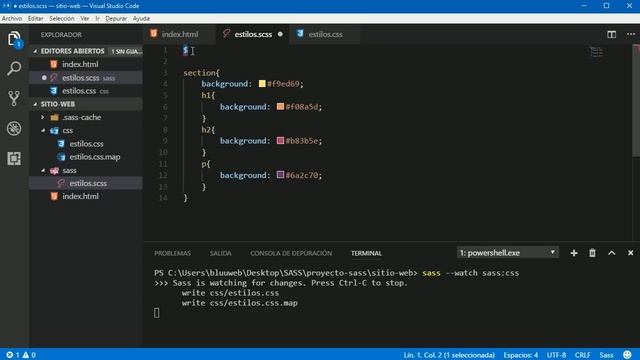Switch to the estilos.scss editor tab
Screen dimensions: 640x360
[253, 34]
